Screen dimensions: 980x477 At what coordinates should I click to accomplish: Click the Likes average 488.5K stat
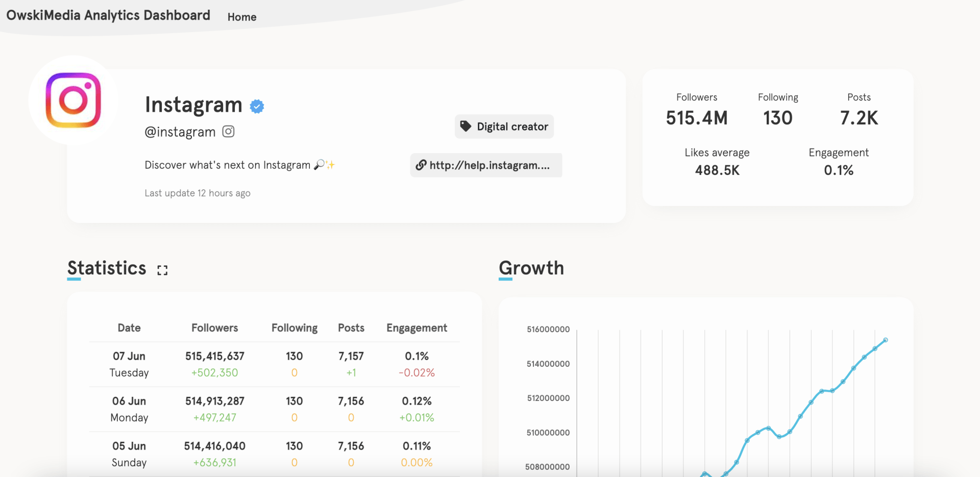tap(717, 170)
